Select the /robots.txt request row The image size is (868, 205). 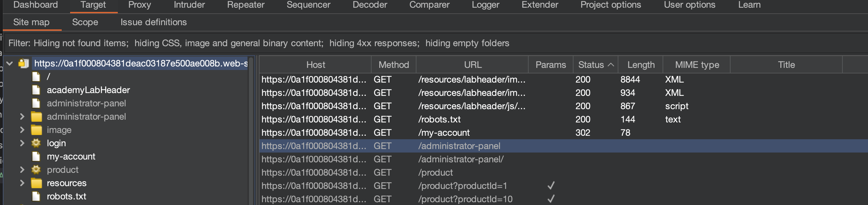pyautogui.click(x=439, y=119)
